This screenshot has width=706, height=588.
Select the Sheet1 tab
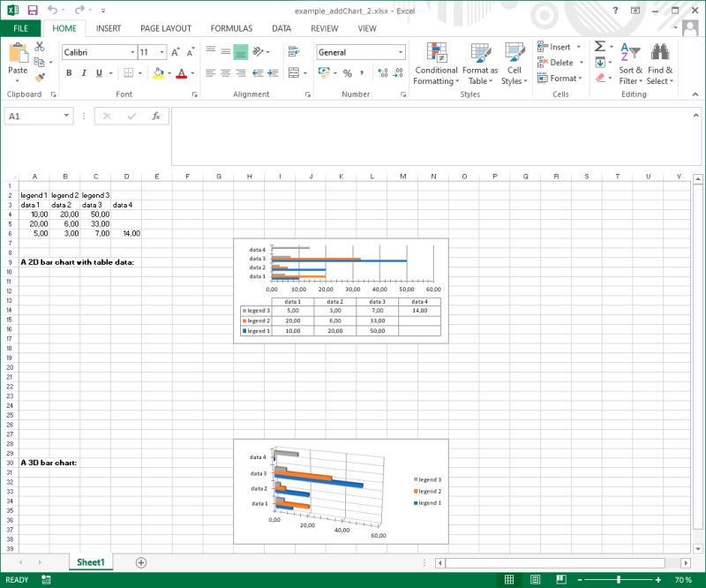[x=91, y=562]
